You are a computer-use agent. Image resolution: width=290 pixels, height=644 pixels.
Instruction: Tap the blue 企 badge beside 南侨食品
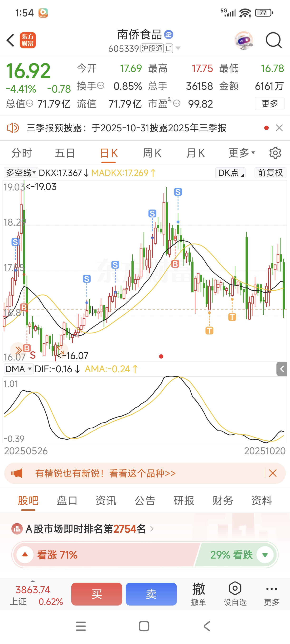(169, 34)
